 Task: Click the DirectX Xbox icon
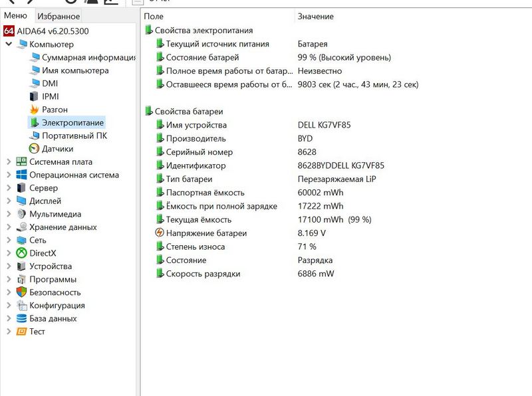[x=22, y=253]
